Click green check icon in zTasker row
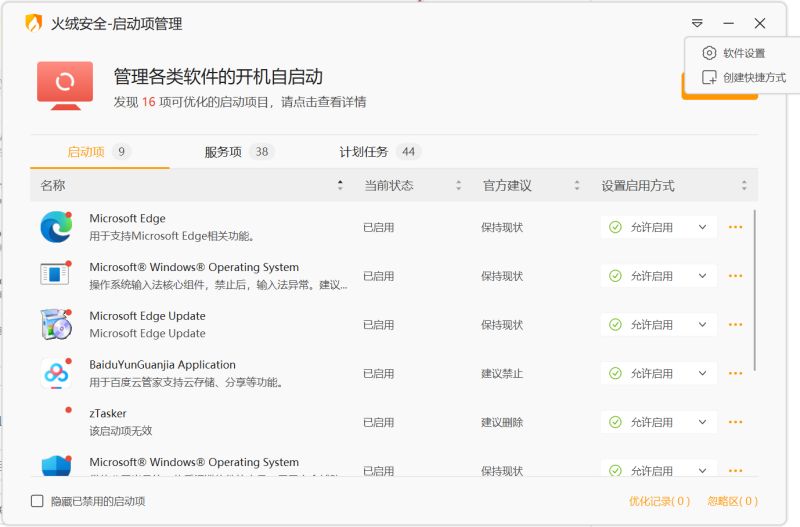The height and width of the screenshot is (527, 800). (x=615, y=422)
